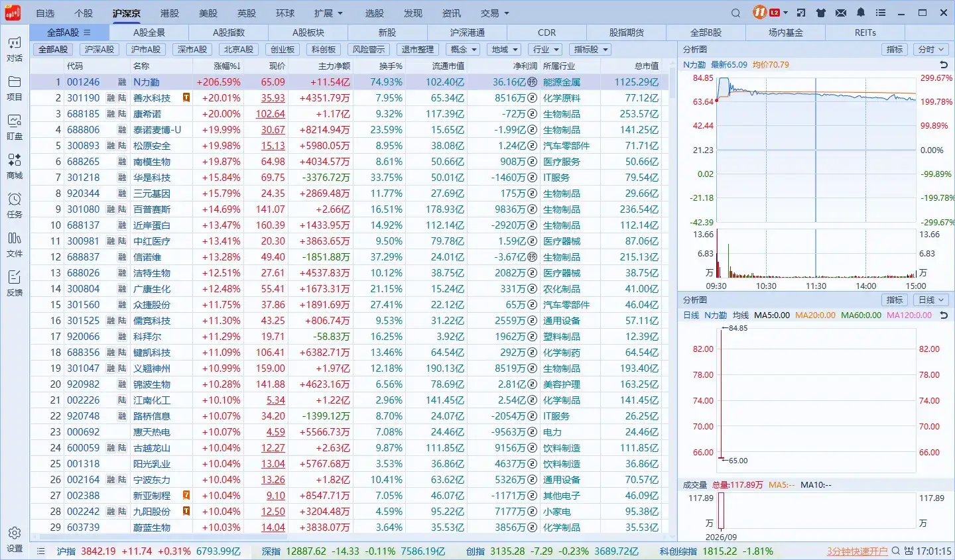Filter by 风险警示 button
The height and width of the screenshot is (560, 955).
coord(369,49)
